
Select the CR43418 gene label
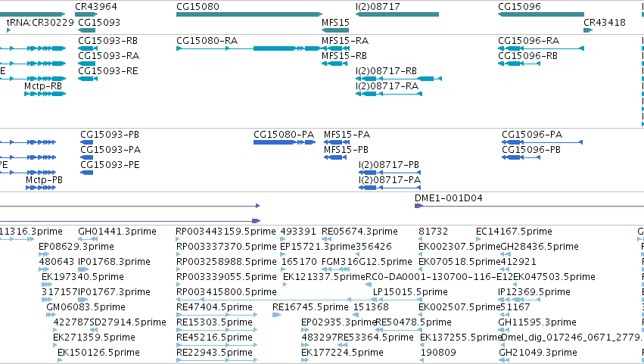[604, 22]
